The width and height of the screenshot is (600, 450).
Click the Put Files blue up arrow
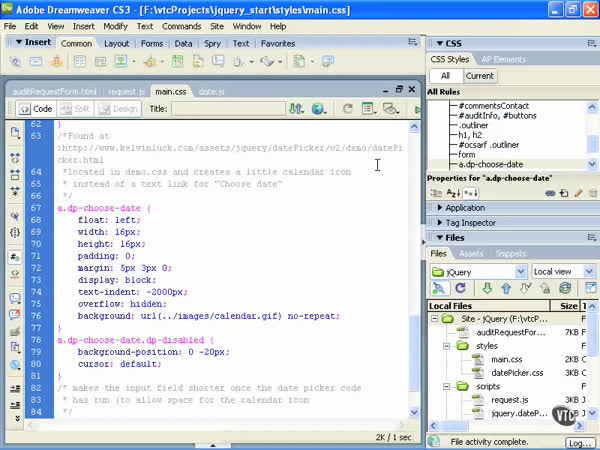507,288
